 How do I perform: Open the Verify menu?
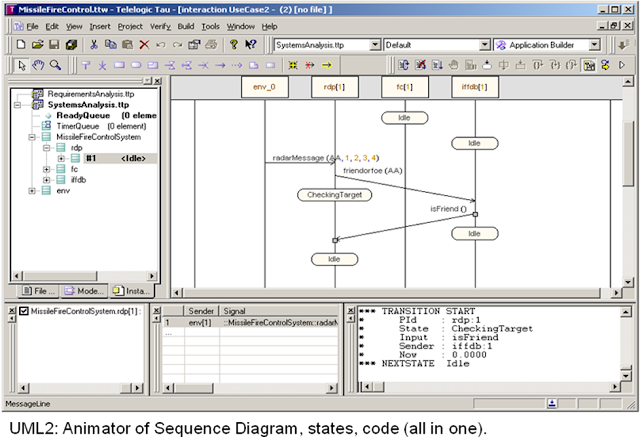pos(160,27)
